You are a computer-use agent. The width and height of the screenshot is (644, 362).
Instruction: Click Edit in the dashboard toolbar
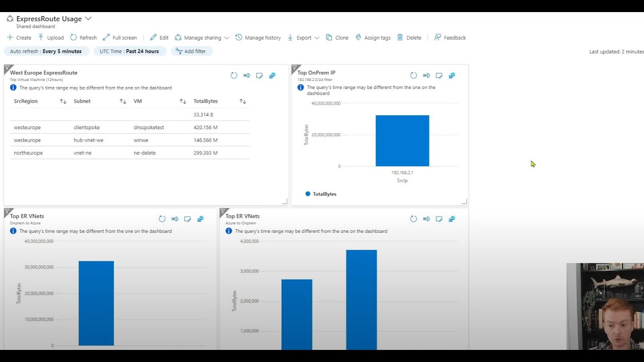pos(159,38)
